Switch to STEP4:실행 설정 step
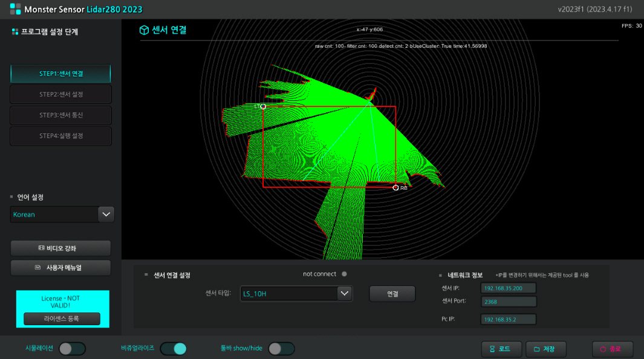 click(x=61, y=136)
